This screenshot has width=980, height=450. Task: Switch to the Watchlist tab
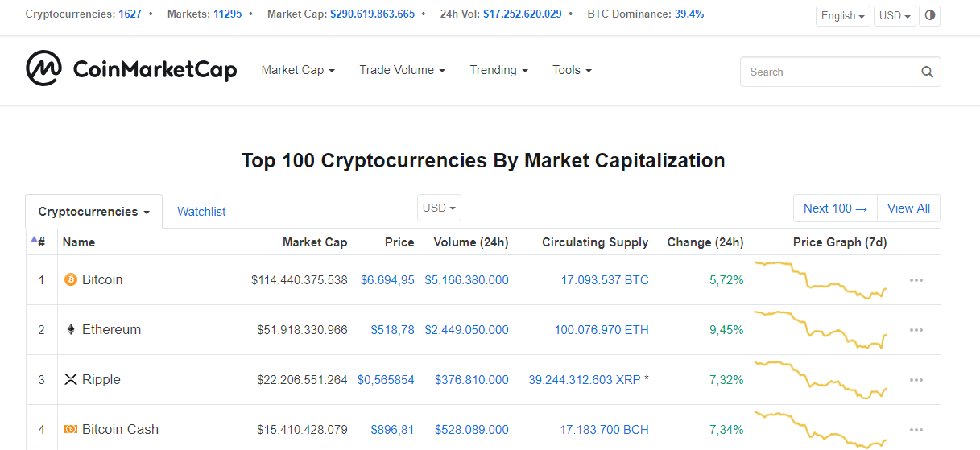pos(201,212)
